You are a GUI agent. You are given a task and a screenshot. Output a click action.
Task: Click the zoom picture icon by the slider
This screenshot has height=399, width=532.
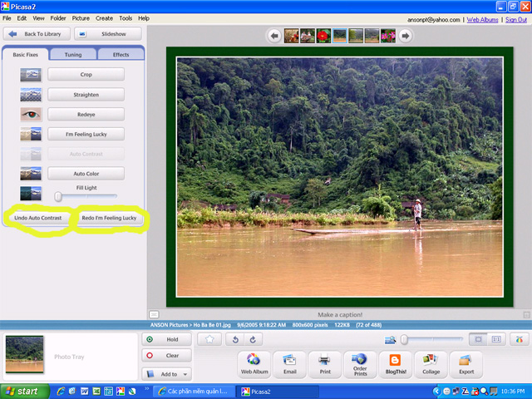390,340
